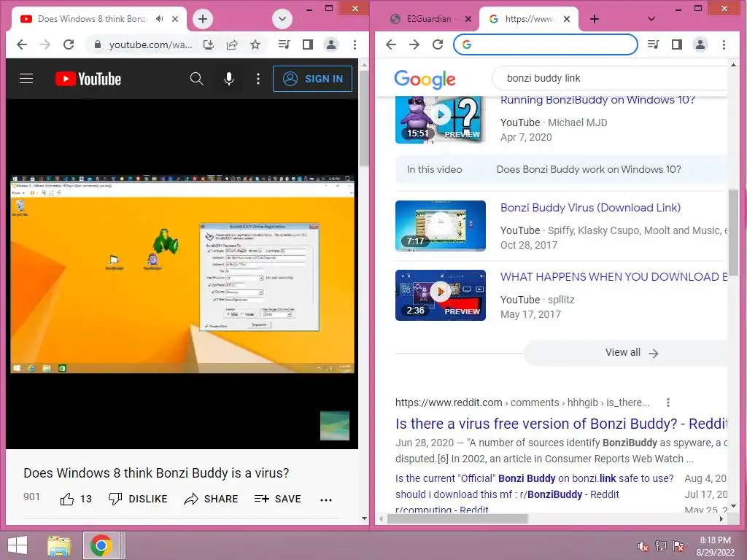Click the 15:51 video thumbnail
Image resolution: width=747 pixels, height=560 pixels.
click(440, 120)
